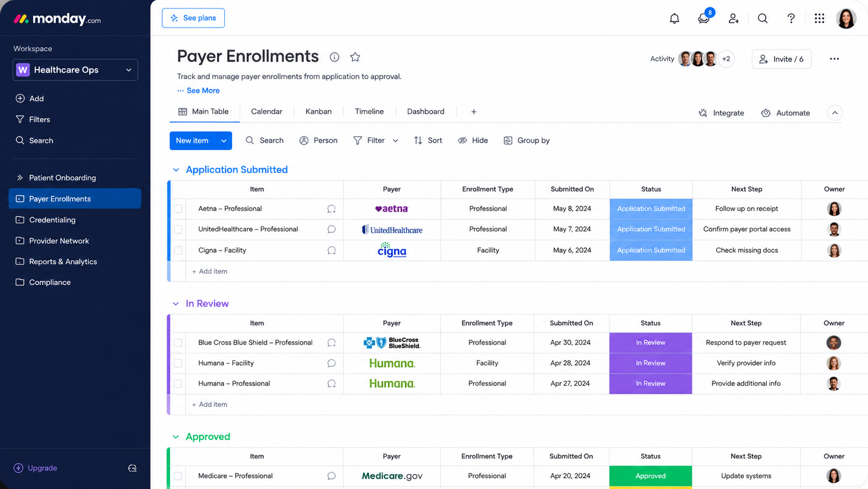Open the apps grid menu
This screenshot has width=868, height=489.
(x=819, y=18)
